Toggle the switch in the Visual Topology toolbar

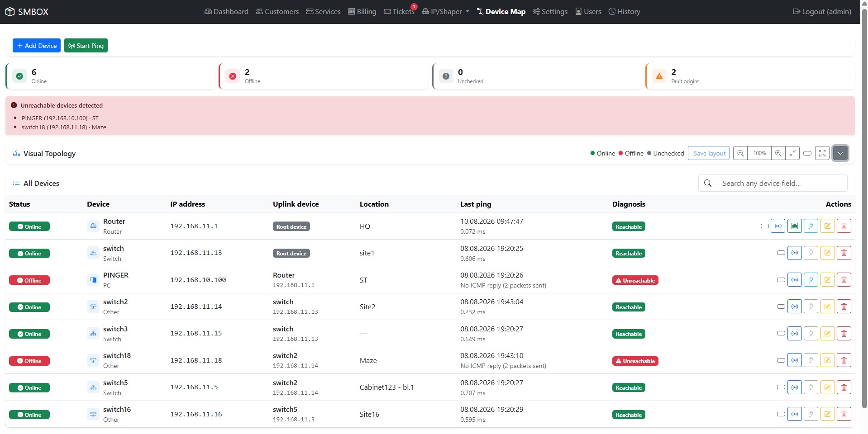tap(807, 153)
